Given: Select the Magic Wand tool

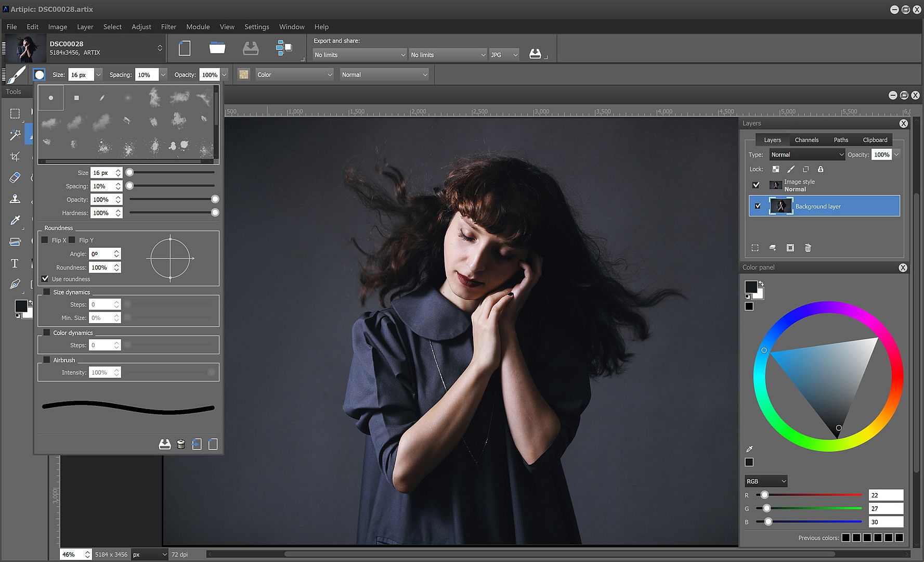Looking at the screenshot, I should click(x=15, y=135).
